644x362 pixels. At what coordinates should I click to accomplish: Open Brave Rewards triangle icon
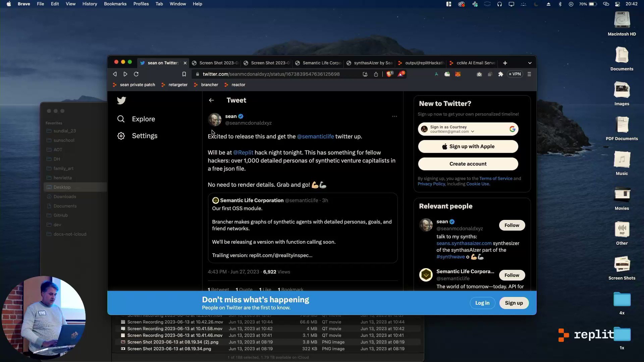coord(401,74)
